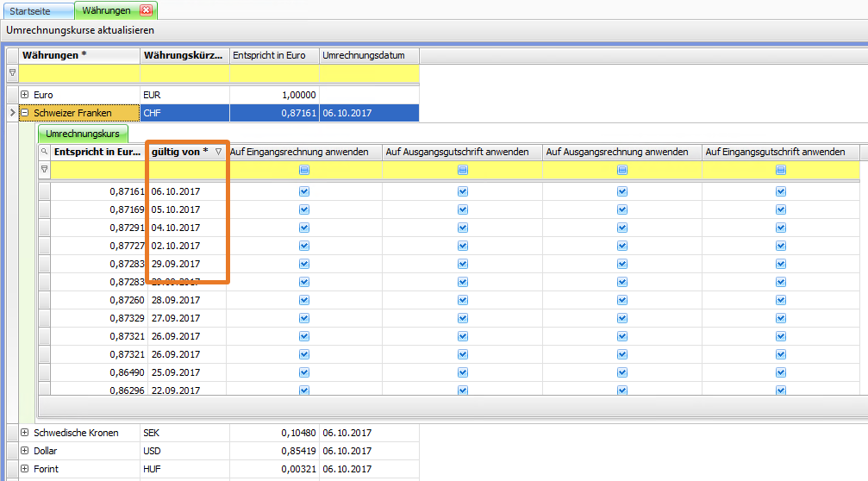Click the filter box under Auf Eingangsrechnung anwenden
Viewport: 868px width, 481px height.
(304, 171)
